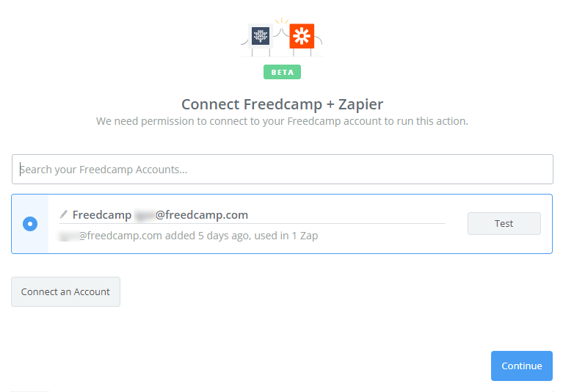This screenshot has width=563, height=392.
Task: Open Connect an Account
Action: tap(65, 291)
